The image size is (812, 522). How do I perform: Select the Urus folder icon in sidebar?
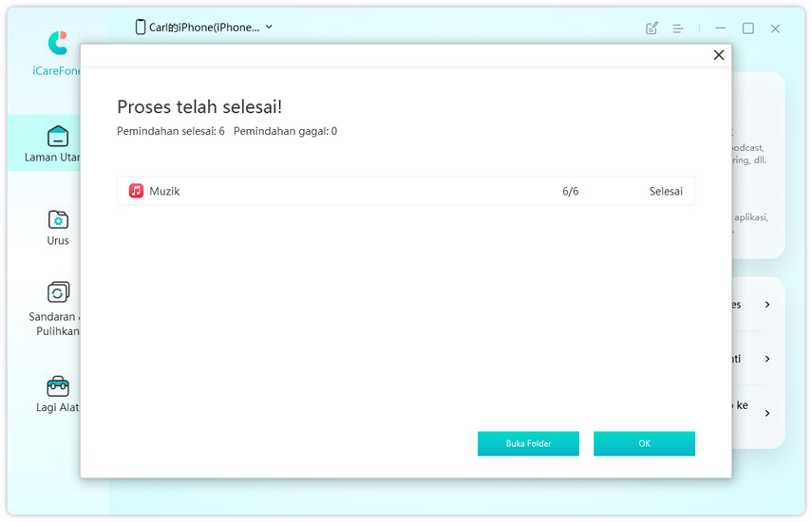pyautogui.click(x=58, y=220)
